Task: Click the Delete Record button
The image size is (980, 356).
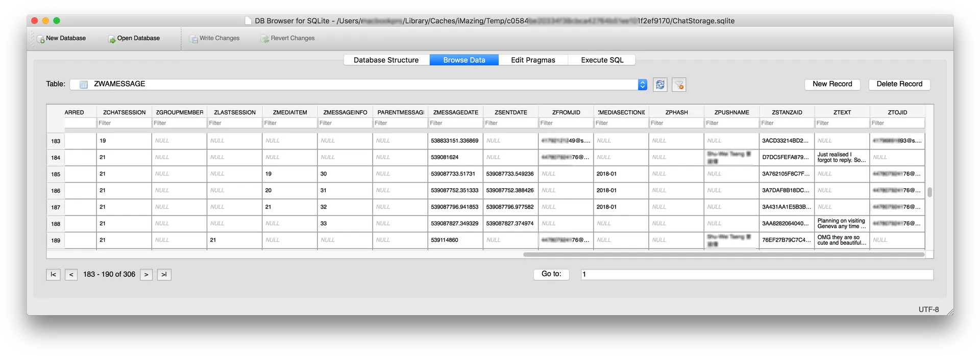Action: pyautogui.click(x=899, y=84)
